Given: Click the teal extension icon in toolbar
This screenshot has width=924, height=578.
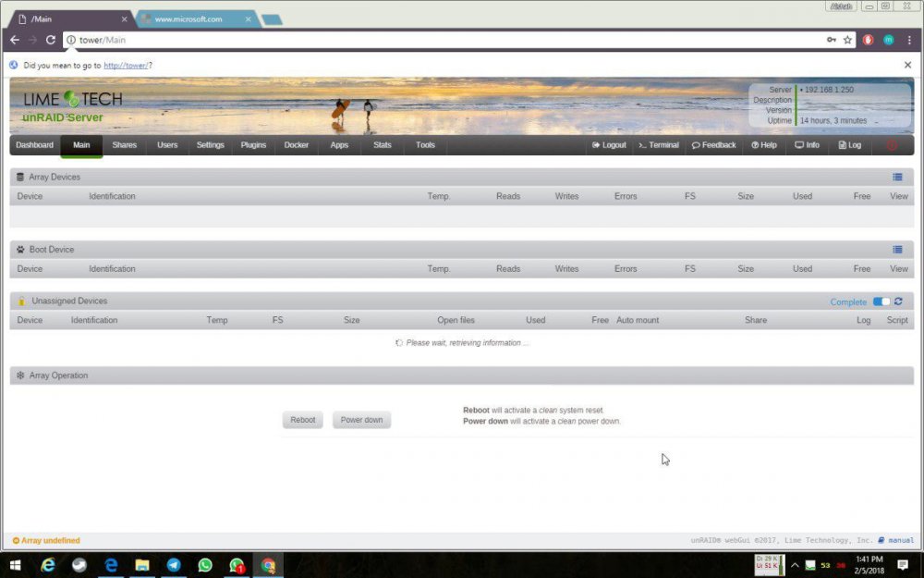Looking at the screenshot, I should coord(889,40).
